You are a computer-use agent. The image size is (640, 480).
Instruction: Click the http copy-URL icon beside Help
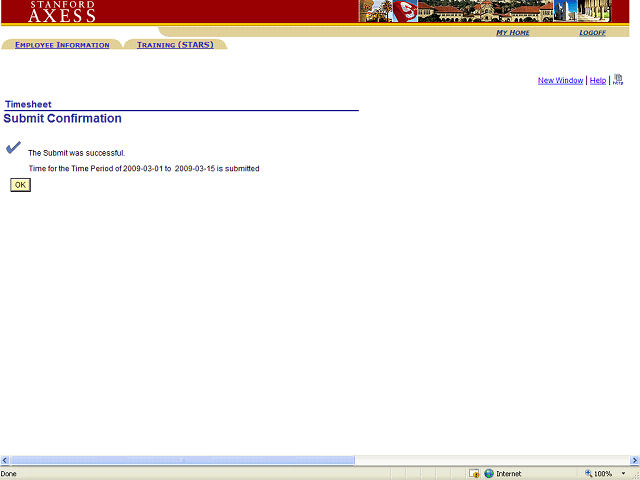point(618,80)
